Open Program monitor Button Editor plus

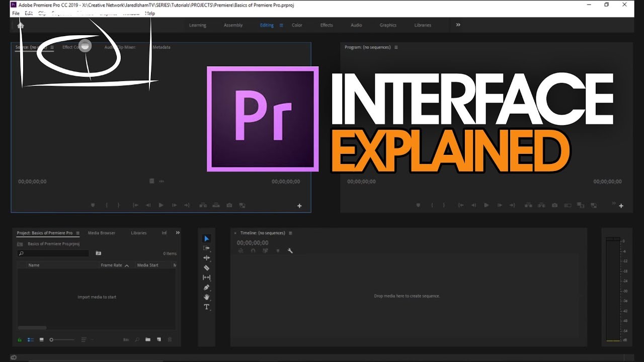tap(621, 206)
